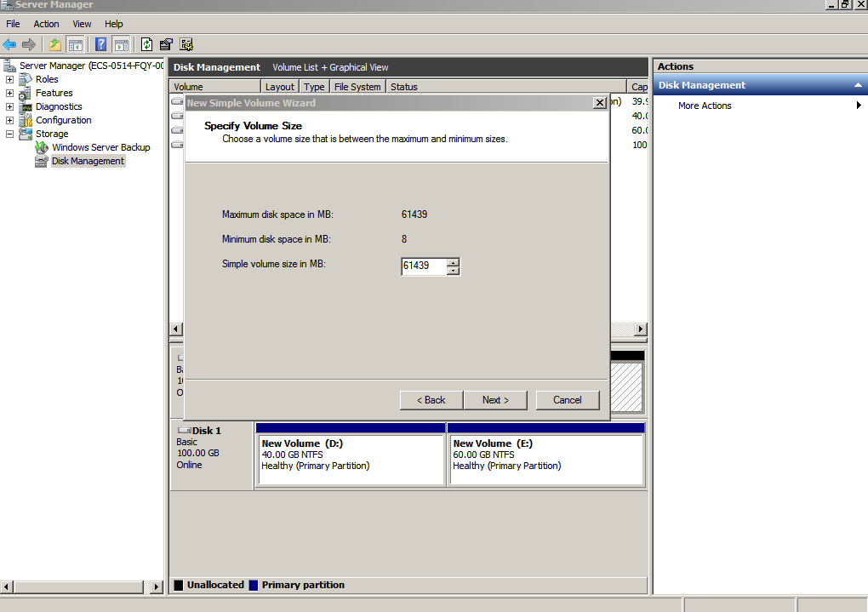
Task: Click tree pane scroll right arrow
Action: click(156, 586)
